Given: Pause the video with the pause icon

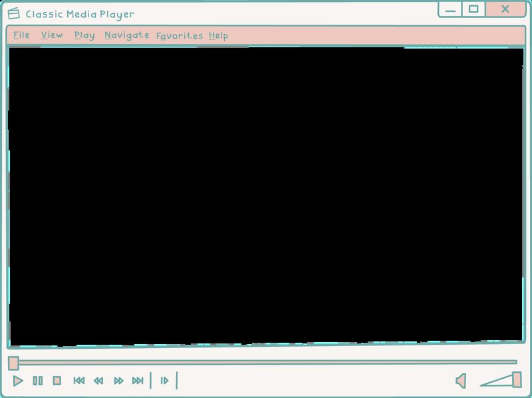Looking at the screenshot, I should [x=38, y=381].
